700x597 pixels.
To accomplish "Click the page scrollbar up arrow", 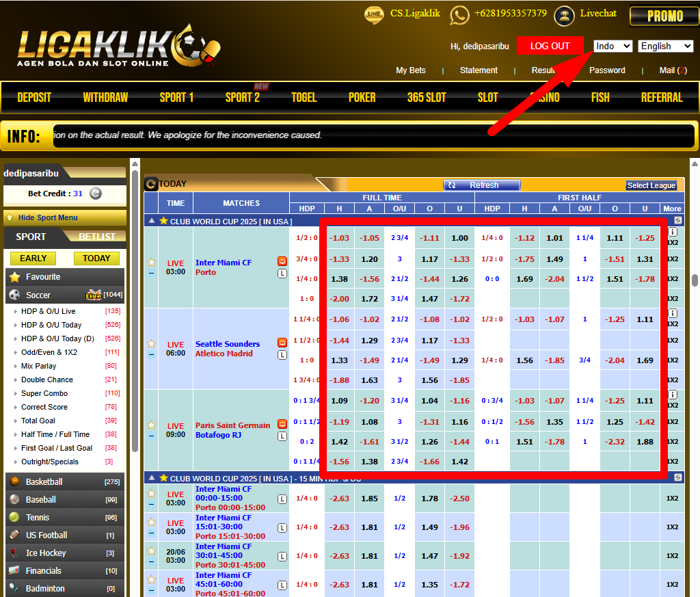I will (x=695, y=164).
